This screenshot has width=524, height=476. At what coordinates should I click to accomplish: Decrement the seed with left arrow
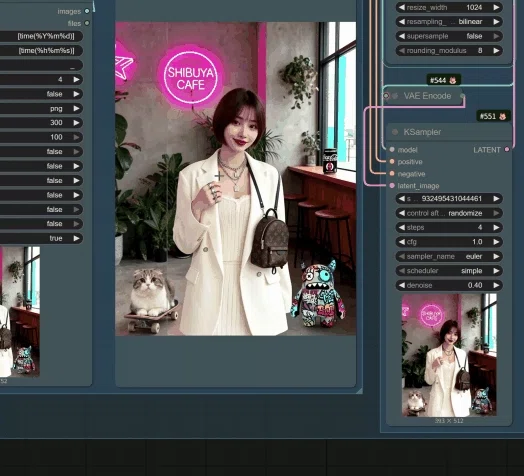click(x=402, y=199)
